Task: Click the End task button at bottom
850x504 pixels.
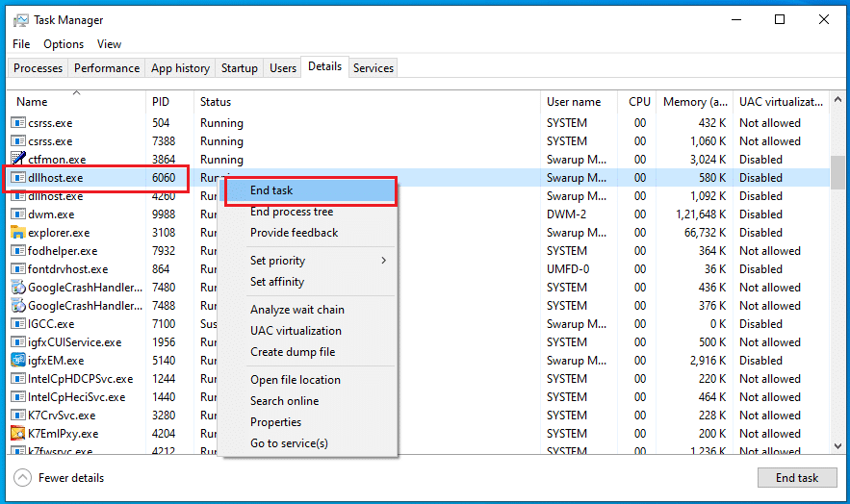Action: click(x=797, y=478)
